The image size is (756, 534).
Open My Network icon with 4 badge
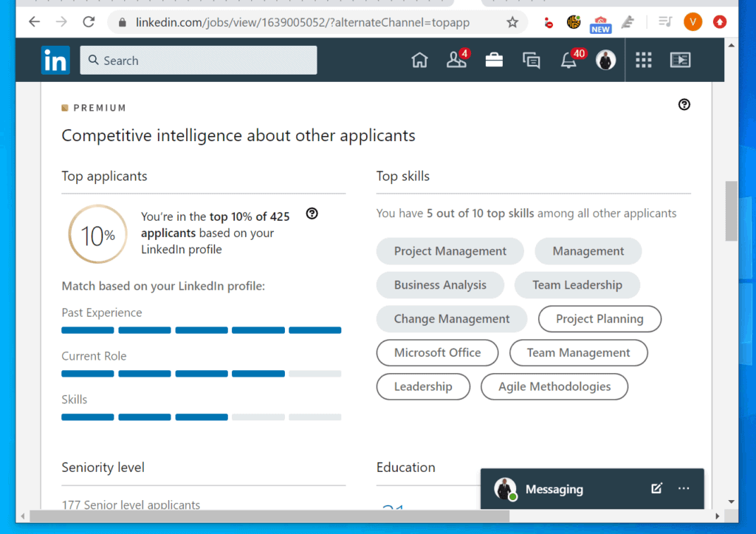click(457, 59)
